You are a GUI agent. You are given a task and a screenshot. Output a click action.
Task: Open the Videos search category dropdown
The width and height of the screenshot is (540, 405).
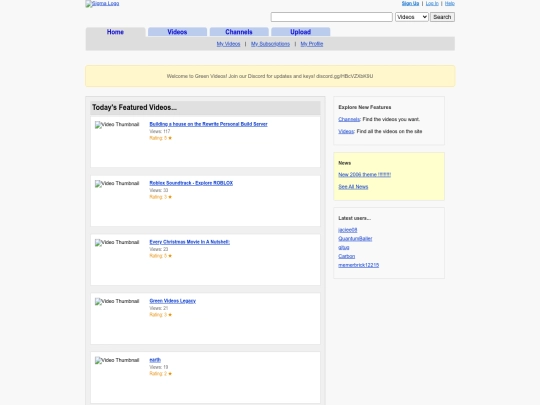click(x=412, y=17)
